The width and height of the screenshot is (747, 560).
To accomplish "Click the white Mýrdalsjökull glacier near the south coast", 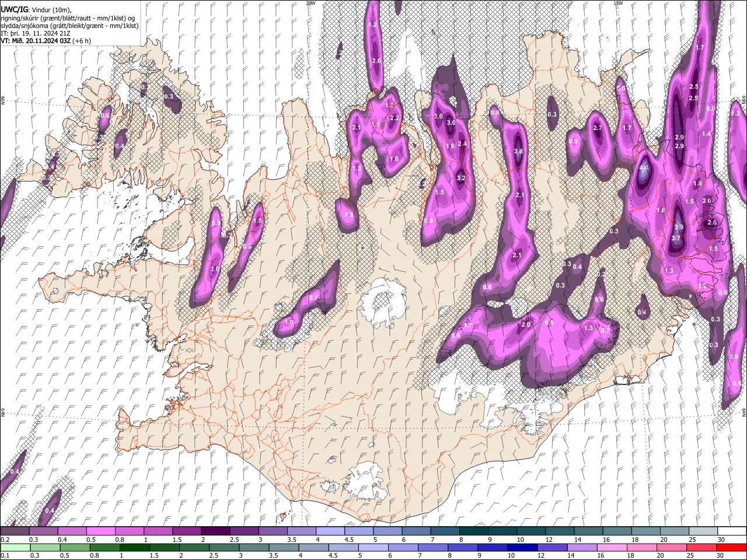I will coord(365,481).
